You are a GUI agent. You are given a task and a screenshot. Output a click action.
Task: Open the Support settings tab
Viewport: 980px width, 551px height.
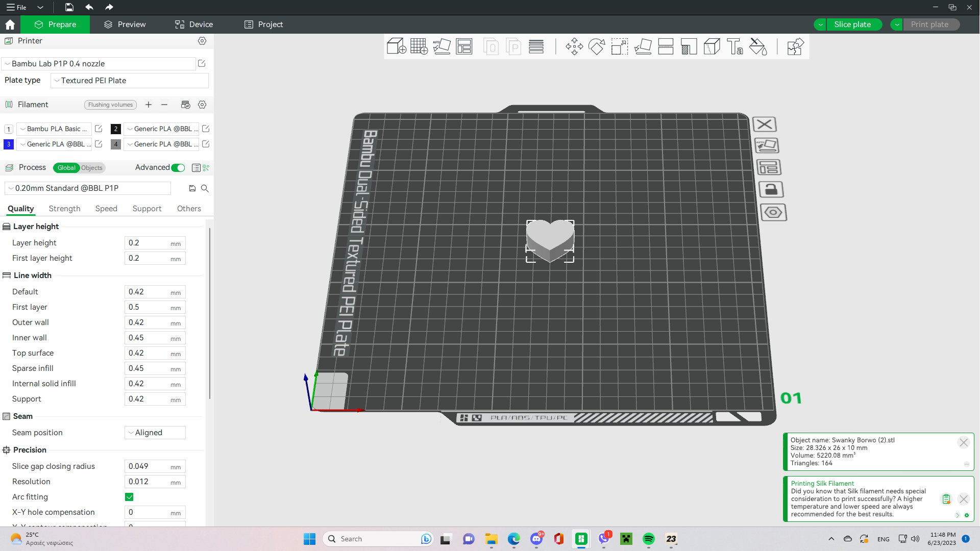147,209
